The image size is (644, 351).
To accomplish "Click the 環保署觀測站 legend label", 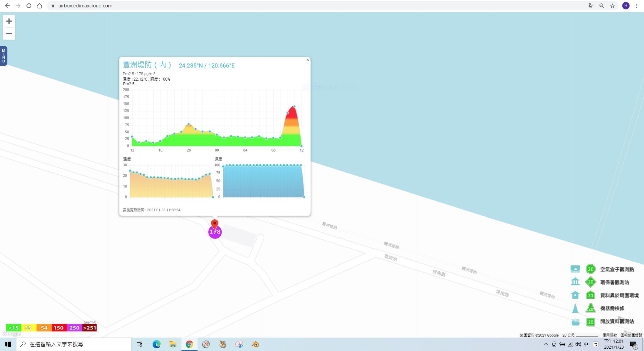I will pyautogui.click(x=614, y=282).
